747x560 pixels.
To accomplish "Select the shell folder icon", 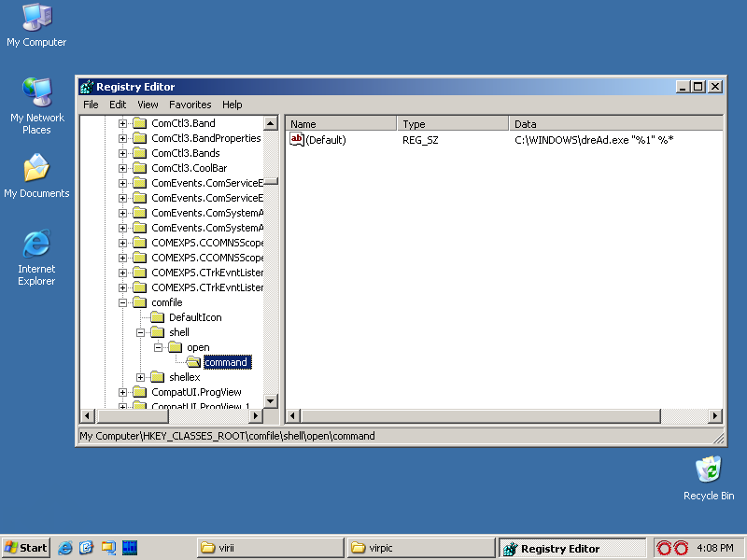I will click(157, 332).
